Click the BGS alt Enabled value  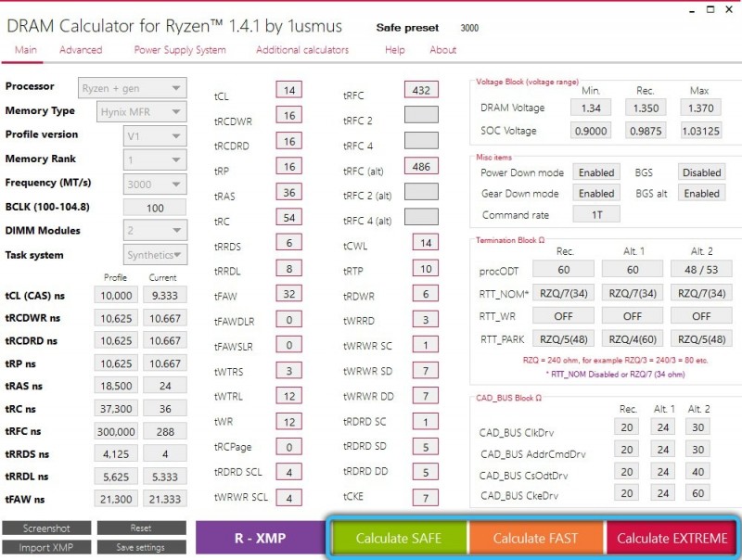coord(701,194)
